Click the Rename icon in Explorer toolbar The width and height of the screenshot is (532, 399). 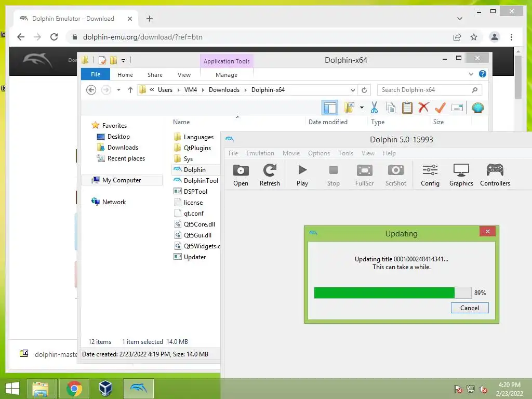(457, 108)
